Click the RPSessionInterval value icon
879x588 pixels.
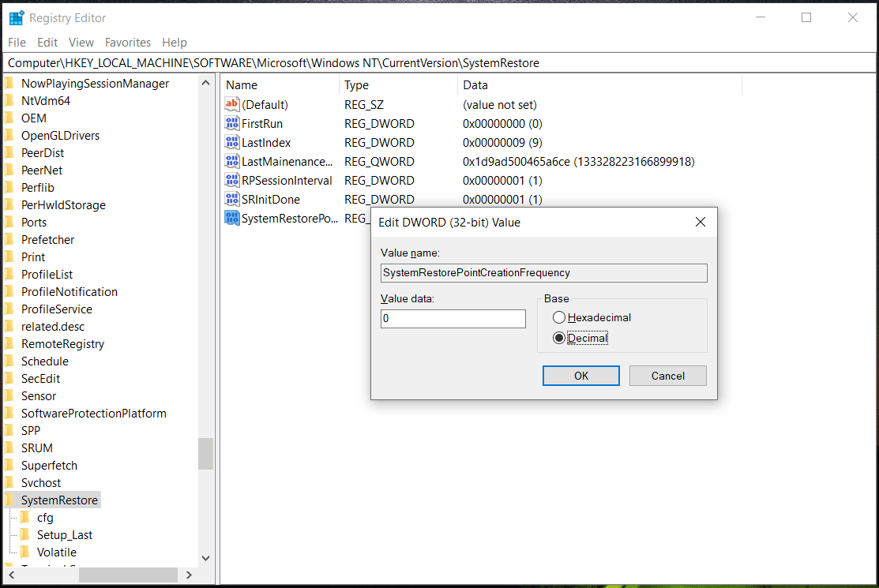[x=231, y=180]
